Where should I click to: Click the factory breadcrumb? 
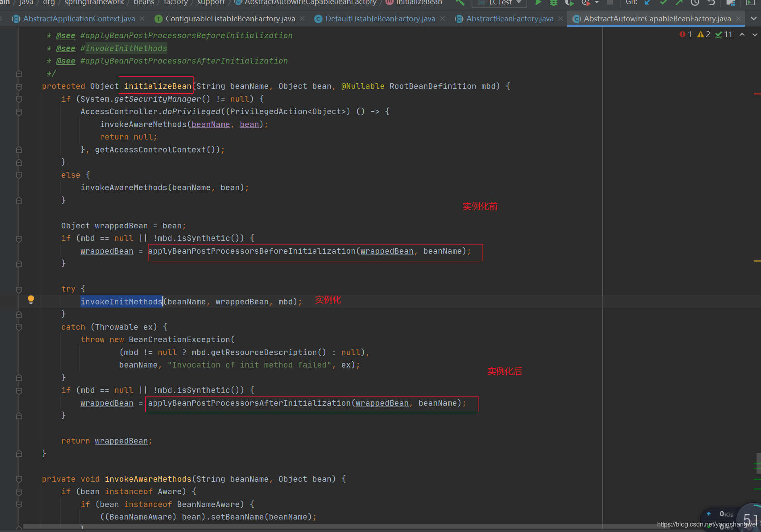175,2
